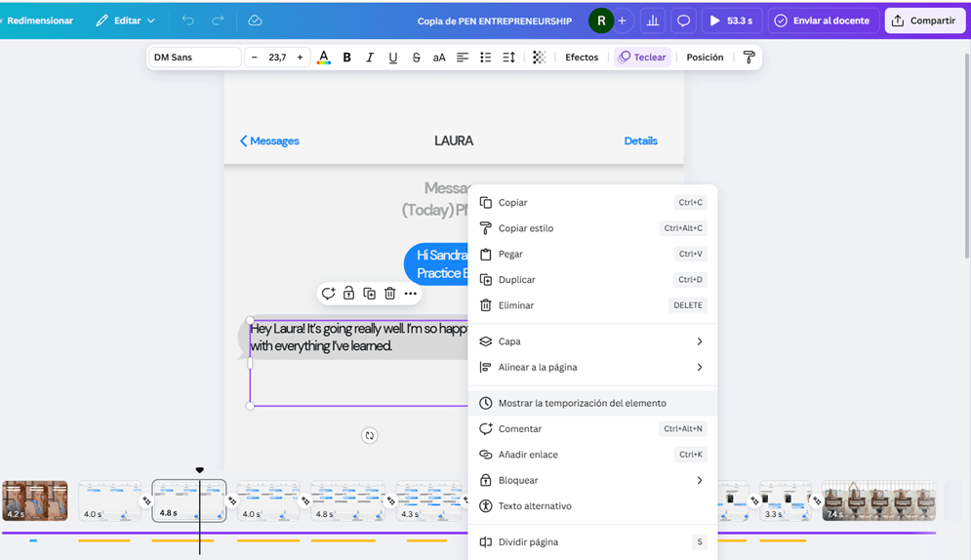971x560 pixels.
Task: Choose Mostrar la temporización del elemento
Action: 583,403
